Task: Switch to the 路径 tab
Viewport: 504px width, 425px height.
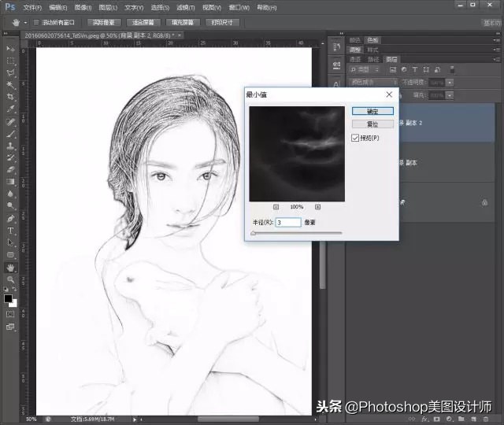Action: coord(373,60)
